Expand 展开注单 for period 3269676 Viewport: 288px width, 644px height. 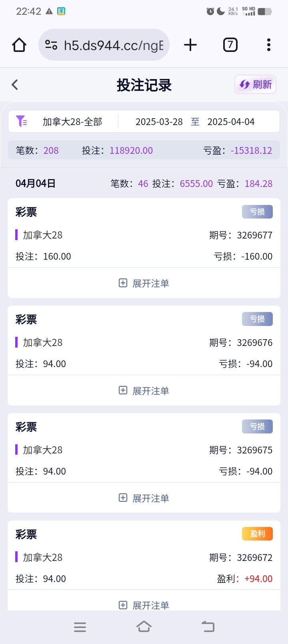tap(144, 391)
